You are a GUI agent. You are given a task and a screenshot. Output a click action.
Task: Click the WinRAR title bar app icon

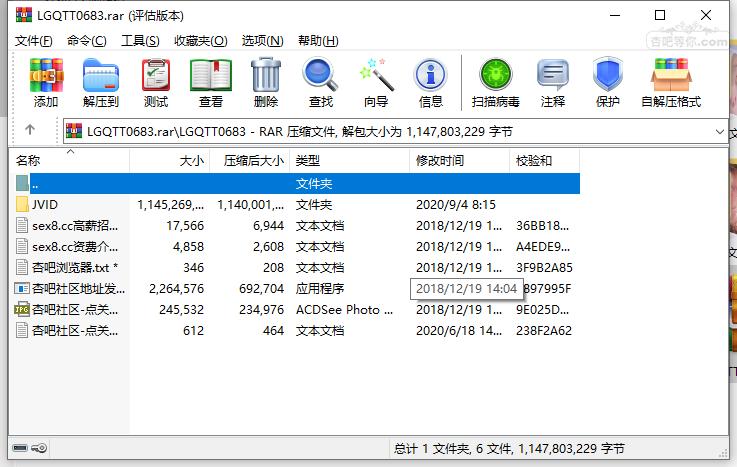click(24, 15)
